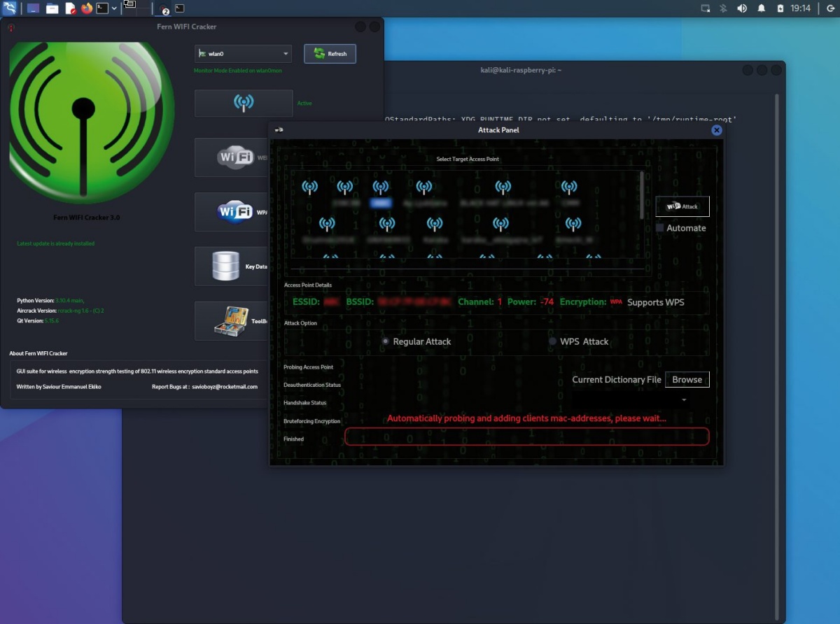Launch the file manager from taskbar
Screen dimensions: 840x624
[x=52, y=8]
